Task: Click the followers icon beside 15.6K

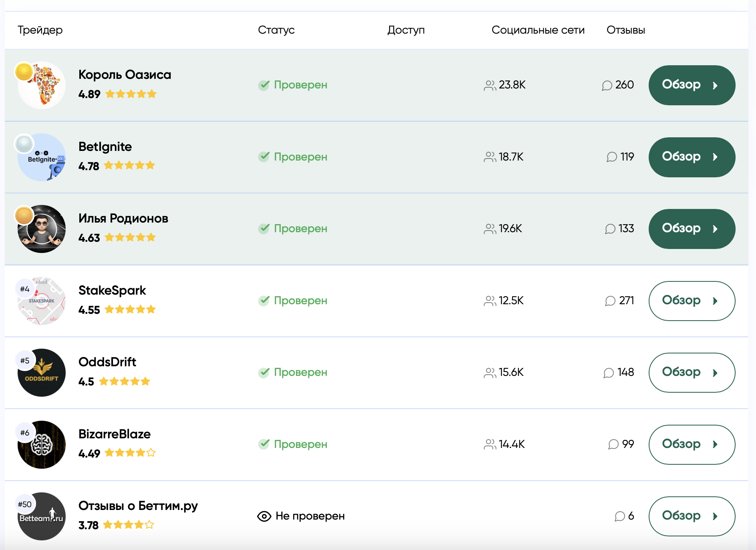Action: [490, 373]
